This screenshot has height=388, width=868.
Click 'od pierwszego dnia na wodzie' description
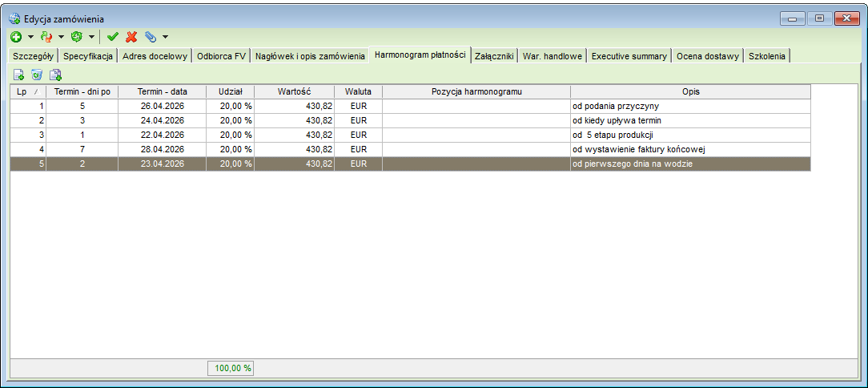[x=691, y=164]
